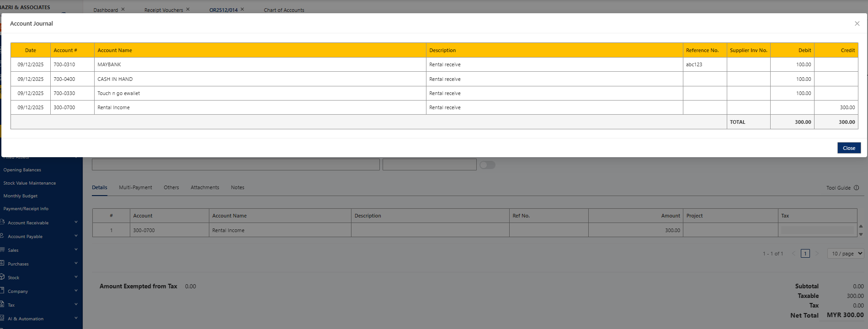Expand the Account Receivable sidebar chevron
This screenshot has width=868, height=329.
point(76,222)
